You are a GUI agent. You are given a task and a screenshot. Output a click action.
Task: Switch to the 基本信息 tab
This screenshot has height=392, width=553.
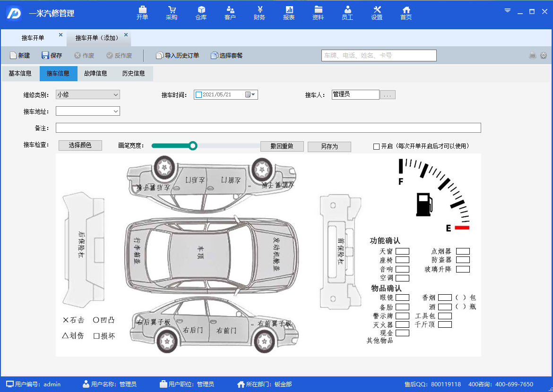[x=20, y=74]
